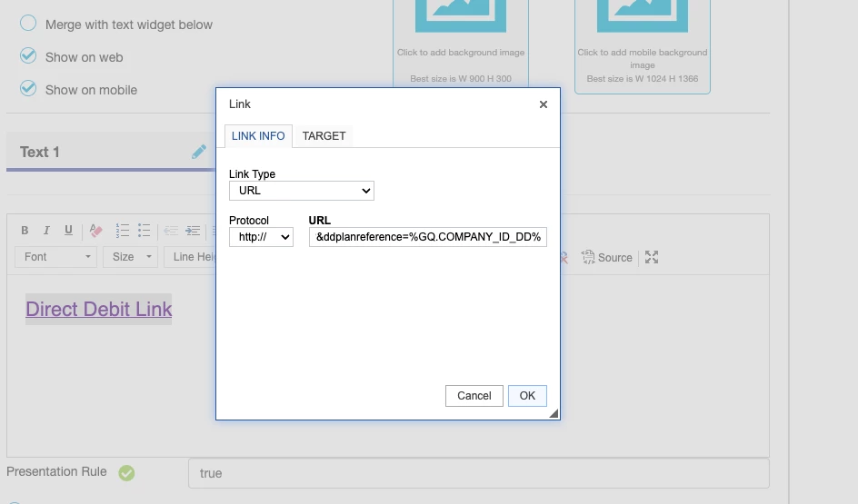
Task: Click the Source button in toolbar
Action: 607,258
